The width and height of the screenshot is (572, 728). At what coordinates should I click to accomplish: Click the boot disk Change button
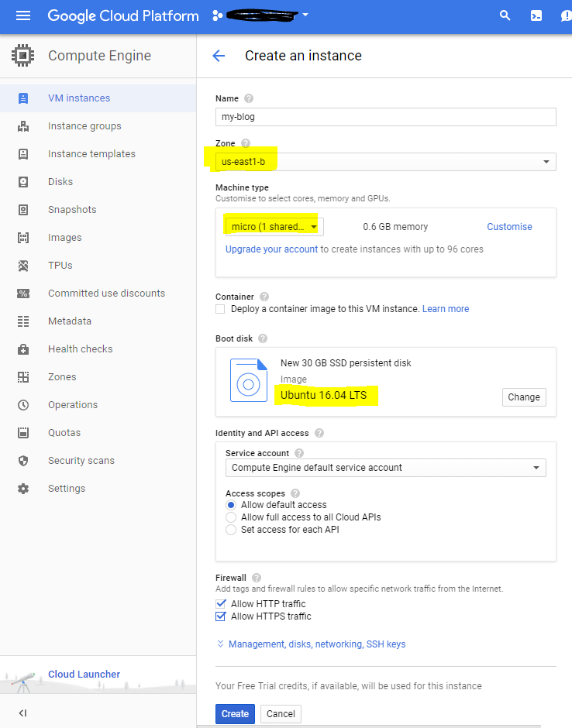pyautogui.click(x=524, y=397)
